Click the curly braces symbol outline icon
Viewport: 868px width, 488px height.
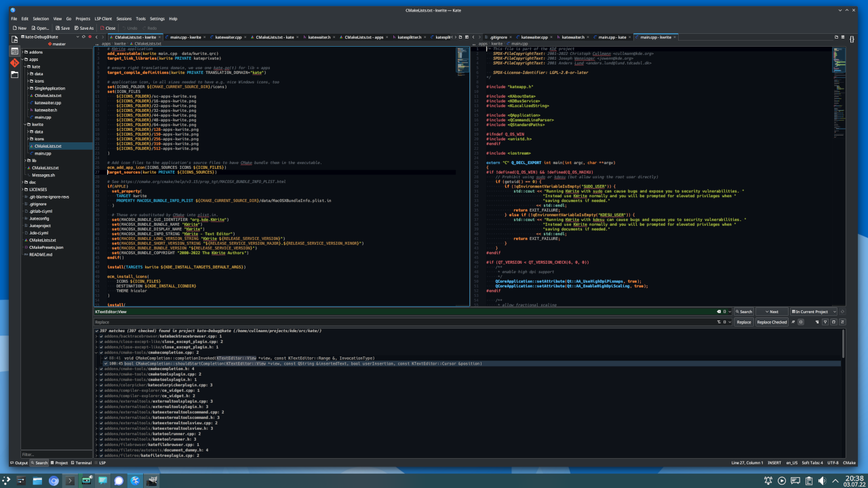point(852,39)
